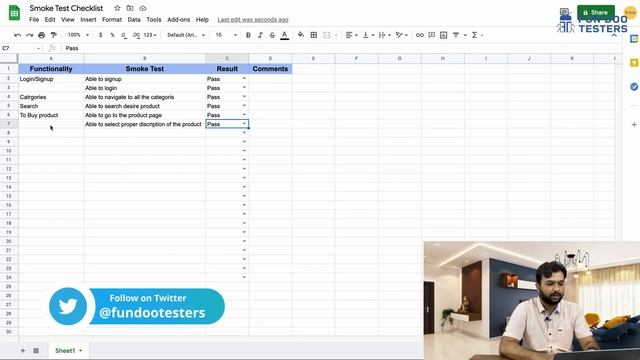Click the Last edit was seconds ago link
The width and height of the screenshot is (640, 360).
pyautogui.click(x=253, y=20)
